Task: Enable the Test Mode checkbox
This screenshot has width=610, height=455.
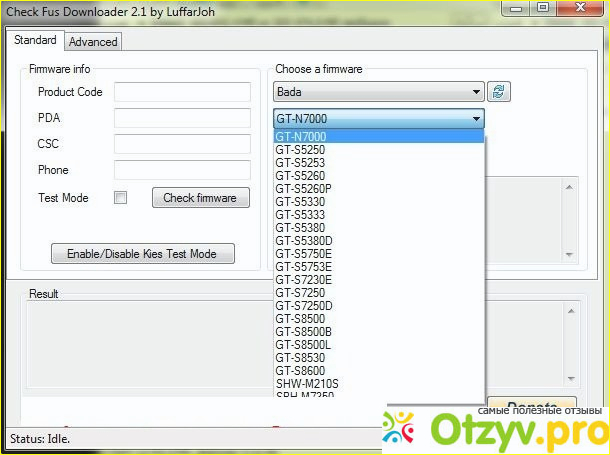Action: tap(121, 198)
